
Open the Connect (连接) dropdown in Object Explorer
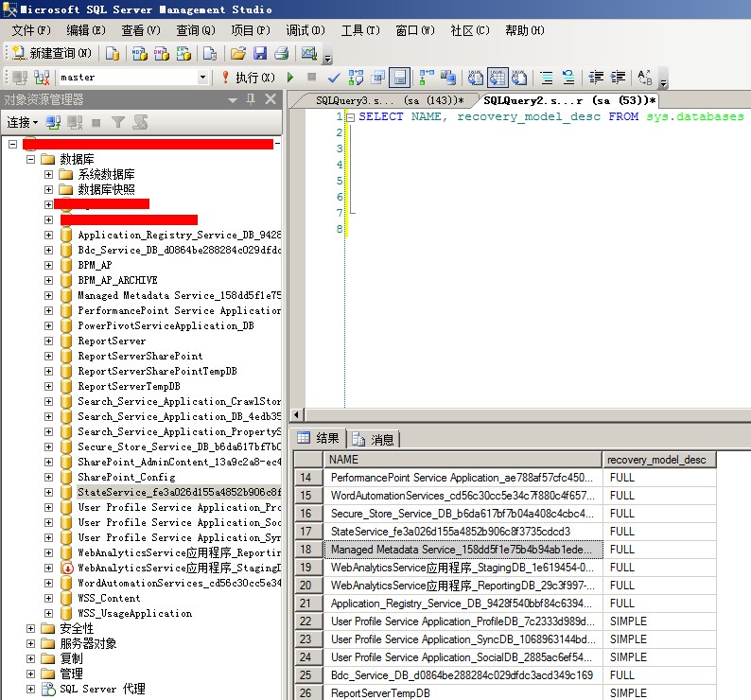pyautogui.click(x=22, y=123)
